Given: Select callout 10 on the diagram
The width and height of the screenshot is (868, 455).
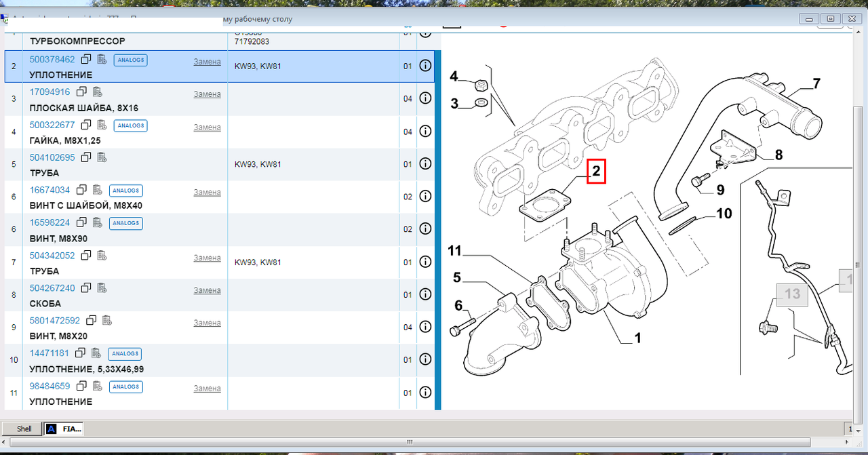Looking at the screenshot, I should pyautogui.click(x=724, y=214).
